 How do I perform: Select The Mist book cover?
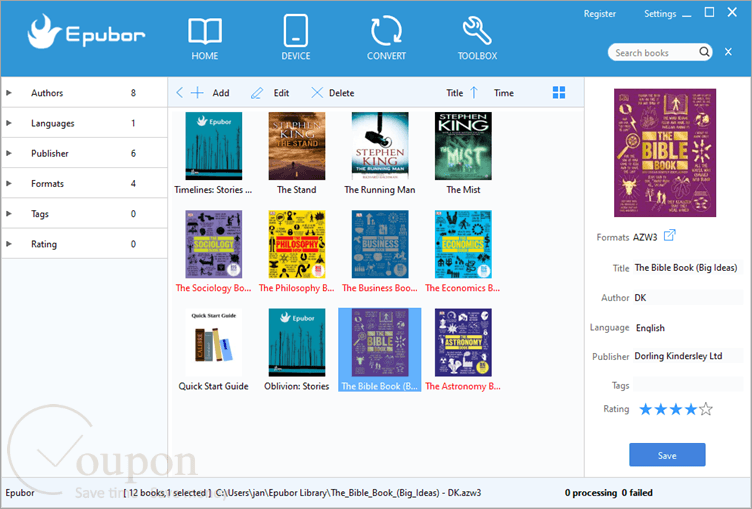pyautogui.click(x=463, y=146)
